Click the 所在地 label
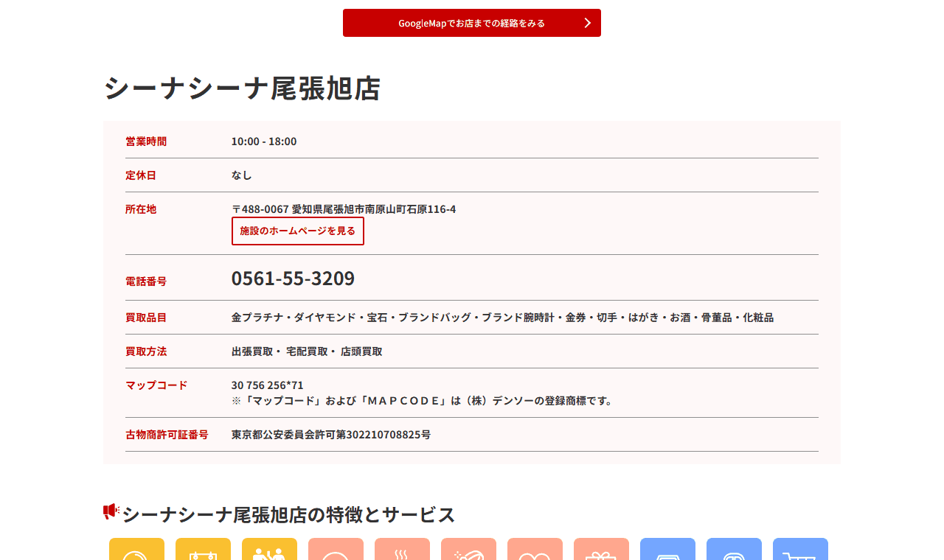The width and height of the screenshot is (944, 560). click(x=141, y=209)
